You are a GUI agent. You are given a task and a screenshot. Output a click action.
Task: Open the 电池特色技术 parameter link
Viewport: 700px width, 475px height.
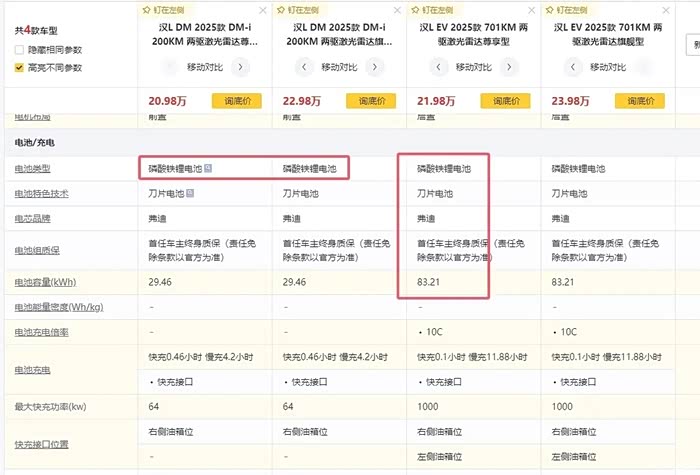tap(42, 194)
